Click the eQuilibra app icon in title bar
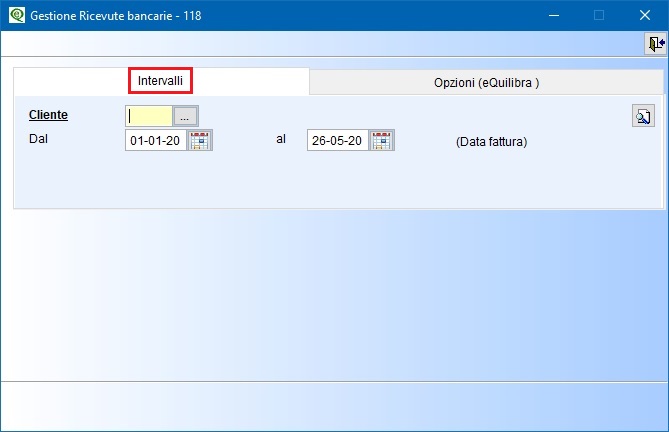Viewport: 669px width, 432px height. pos(17,15)
